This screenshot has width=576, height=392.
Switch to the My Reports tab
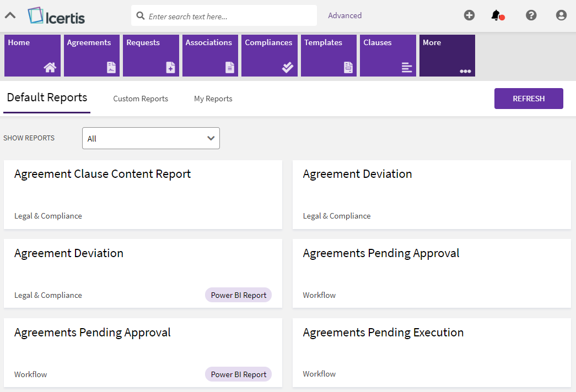click(x=213, y=99)
